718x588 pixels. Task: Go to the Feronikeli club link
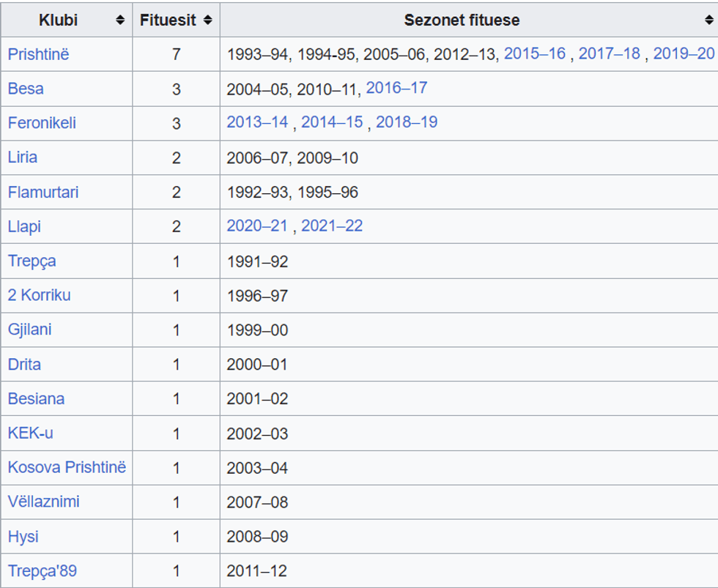(42, 123)
